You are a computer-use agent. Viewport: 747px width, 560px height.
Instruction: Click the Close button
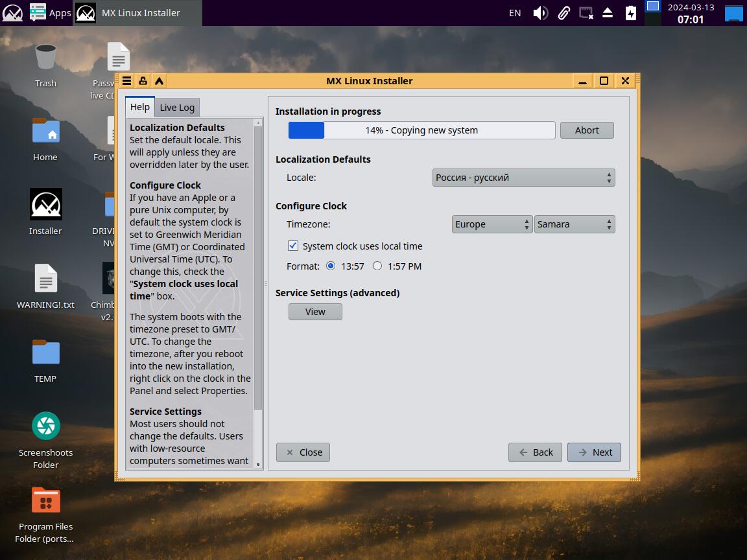click(303, 452)
